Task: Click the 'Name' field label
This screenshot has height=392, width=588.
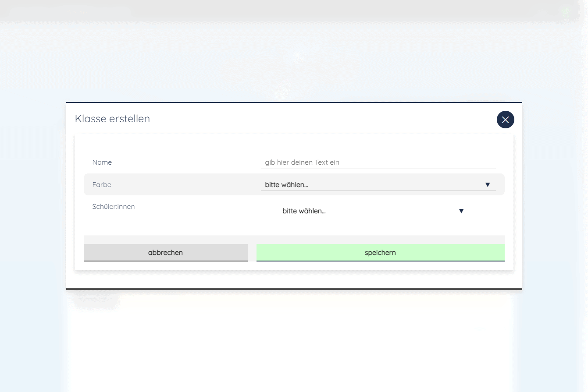Action: tap(102, 162)
